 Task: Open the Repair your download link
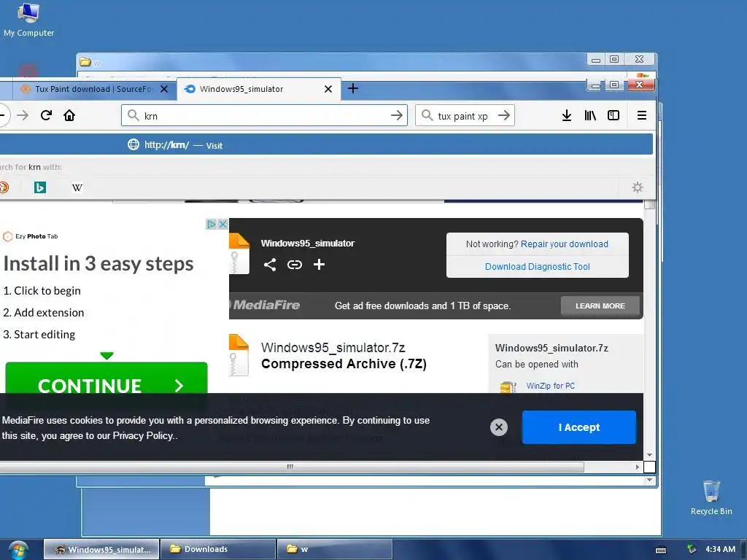tap(565, 244)
